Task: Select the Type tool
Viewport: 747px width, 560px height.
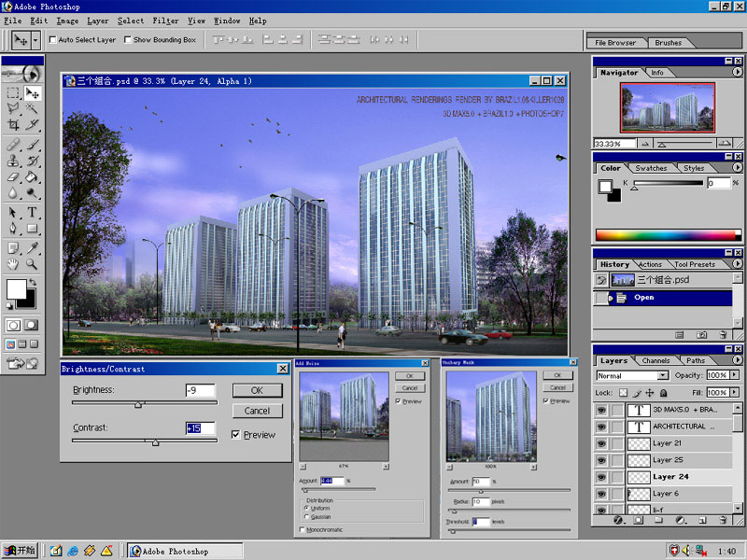Action: tap(32, 213)
